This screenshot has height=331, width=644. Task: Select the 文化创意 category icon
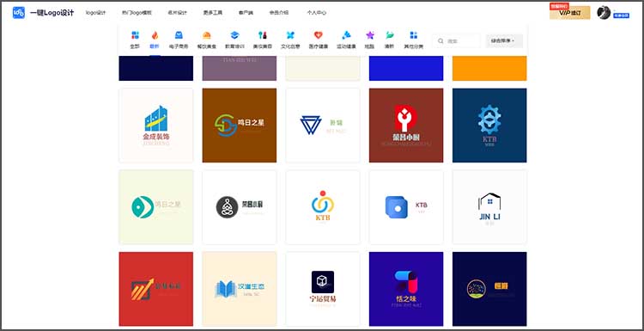(x=290, y=35)
